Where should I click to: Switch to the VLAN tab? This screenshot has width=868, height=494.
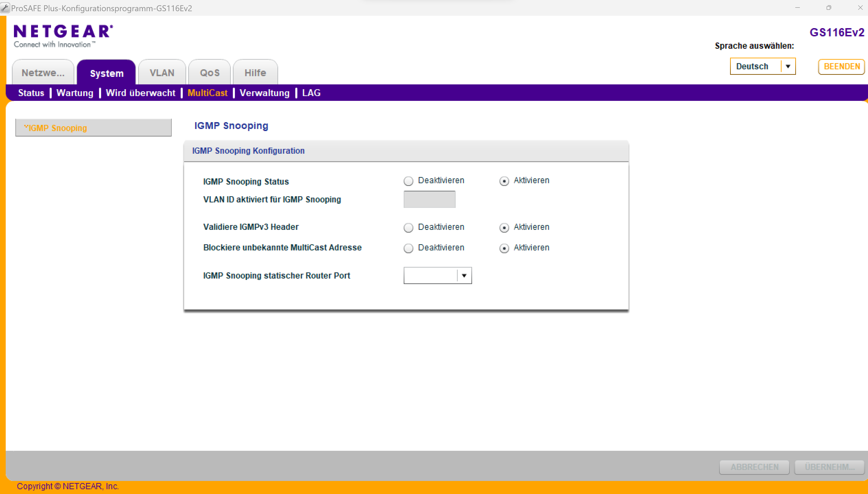(x=162, y=72)
